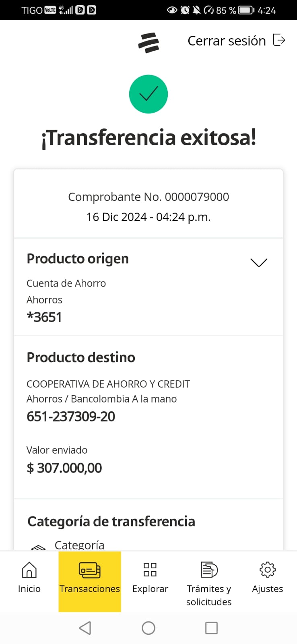
Task: Expand the Producto origen chevron
Action: (x=259, y=262)
